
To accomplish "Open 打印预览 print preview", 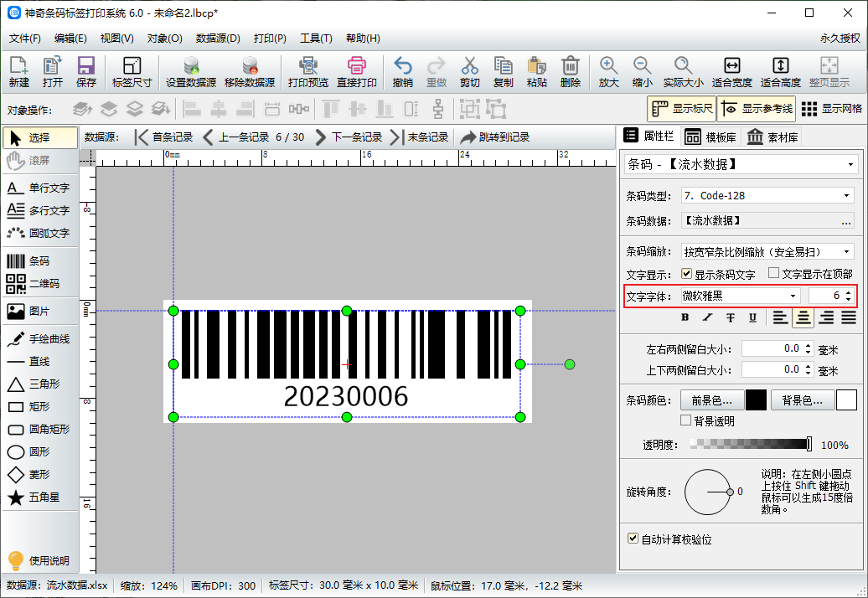I will pyautogui.click(x=308, y=72).
